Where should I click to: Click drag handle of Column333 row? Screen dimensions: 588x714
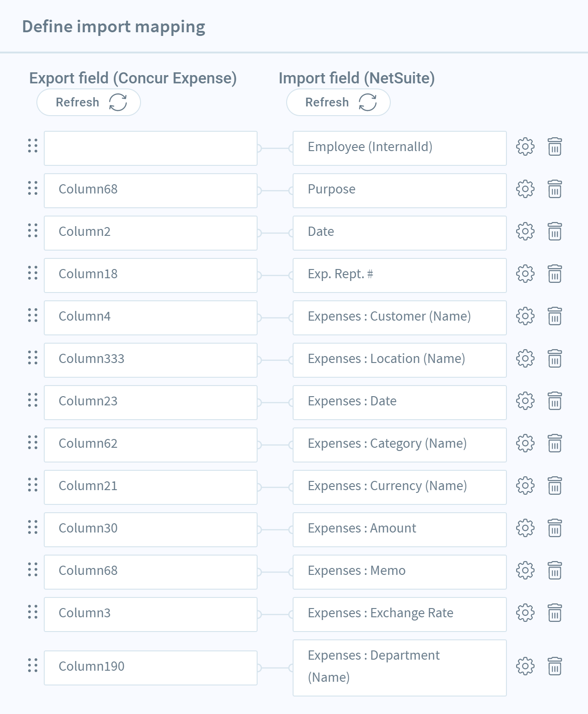point(33,357)
